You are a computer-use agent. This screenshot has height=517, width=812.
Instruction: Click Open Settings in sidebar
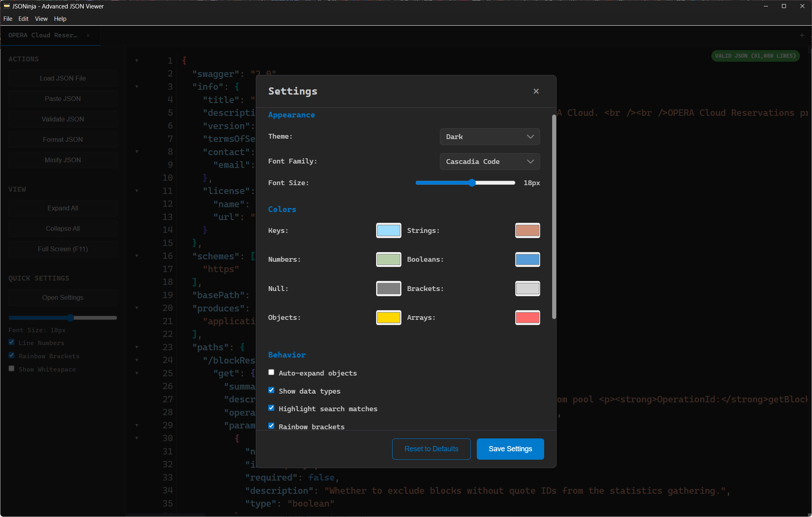[63, 297]
